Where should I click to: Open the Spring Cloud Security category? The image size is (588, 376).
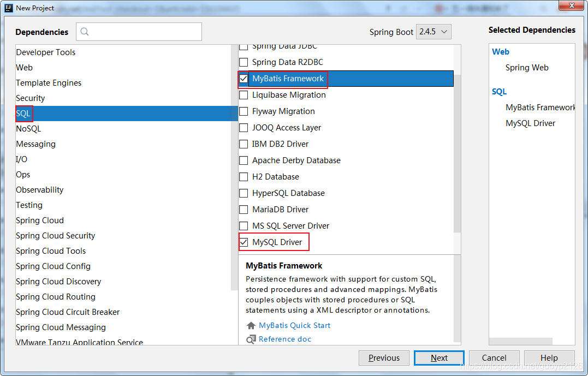123,236
